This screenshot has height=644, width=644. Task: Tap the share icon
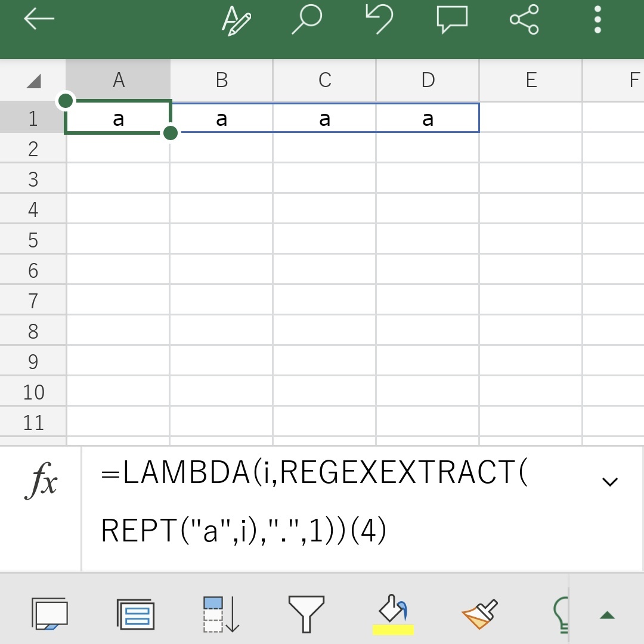pyautogui.click(x=524, y=19)
